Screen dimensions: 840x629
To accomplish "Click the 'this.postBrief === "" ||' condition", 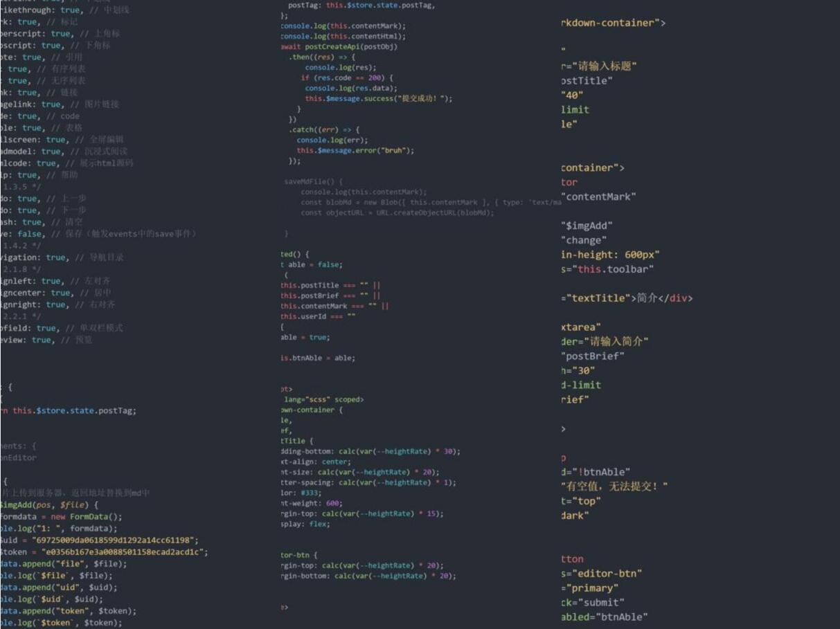I will (x=331, y=295).
